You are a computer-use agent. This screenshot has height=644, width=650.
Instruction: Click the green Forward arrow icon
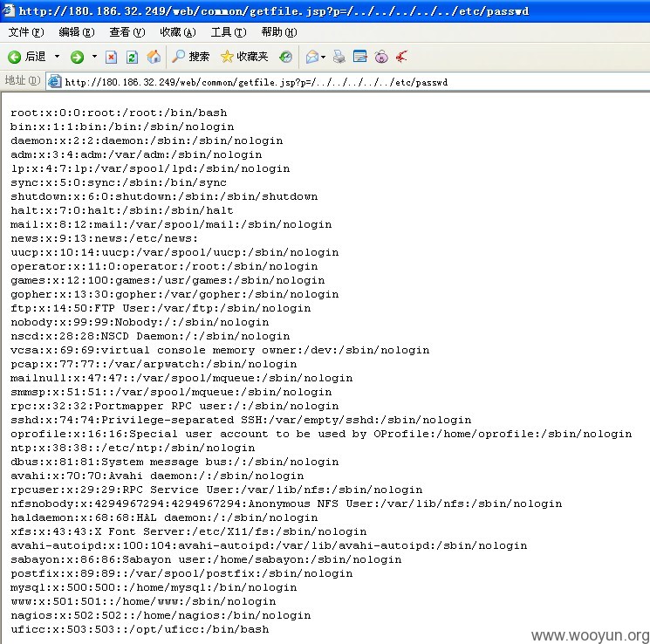click(77, 57)
